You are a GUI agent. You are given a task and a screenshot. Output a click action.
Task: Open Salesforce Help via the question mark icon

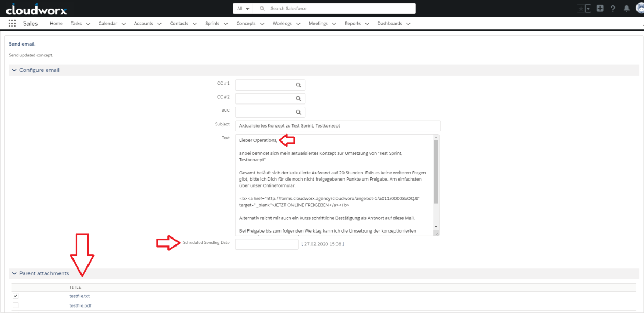613,8
